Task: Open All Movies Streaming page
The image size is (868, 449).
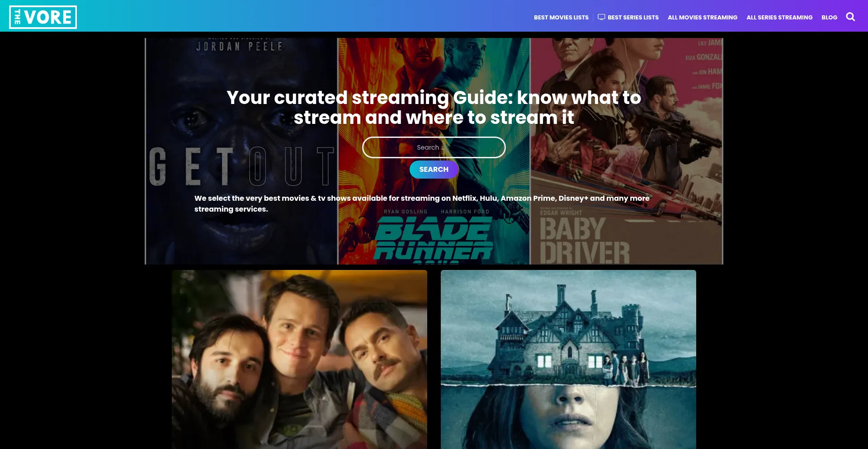Action: pyautogui.click(x=703, y=18)
